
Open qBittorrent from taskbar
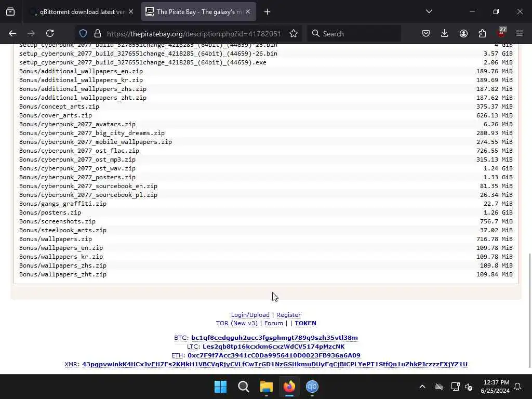312,387
